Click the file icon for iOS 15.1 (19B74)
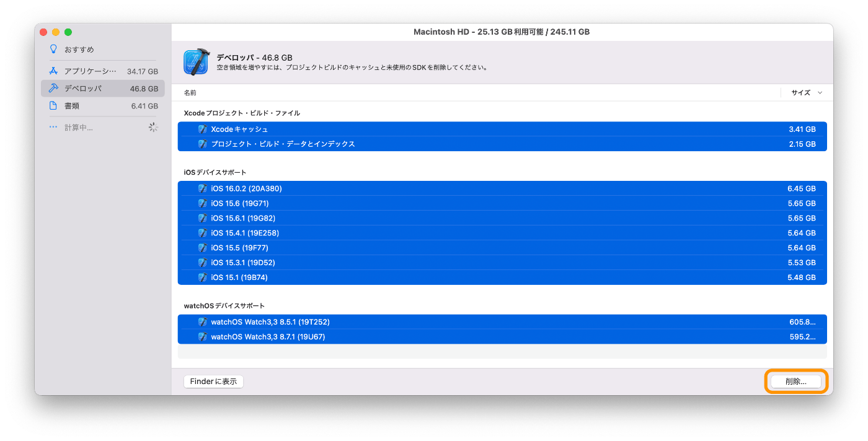The image size is (868, 441). coord(203,278)
